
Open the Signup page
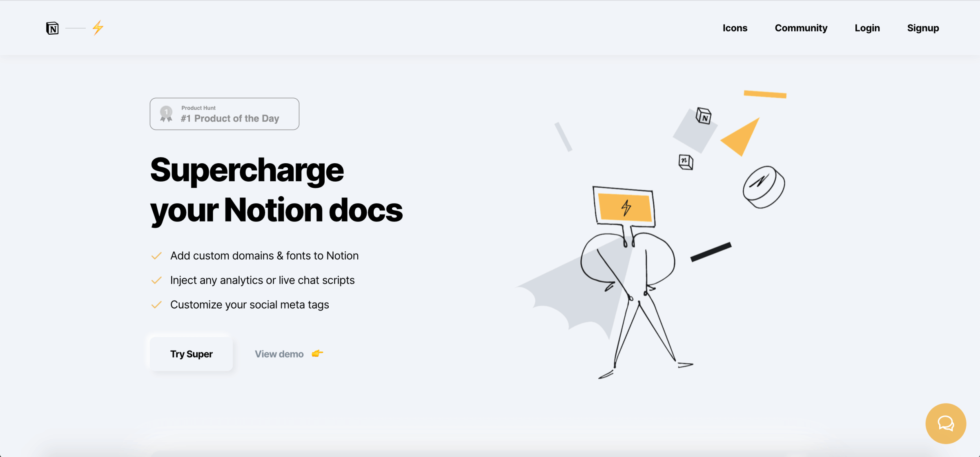[x=923, y=28]
